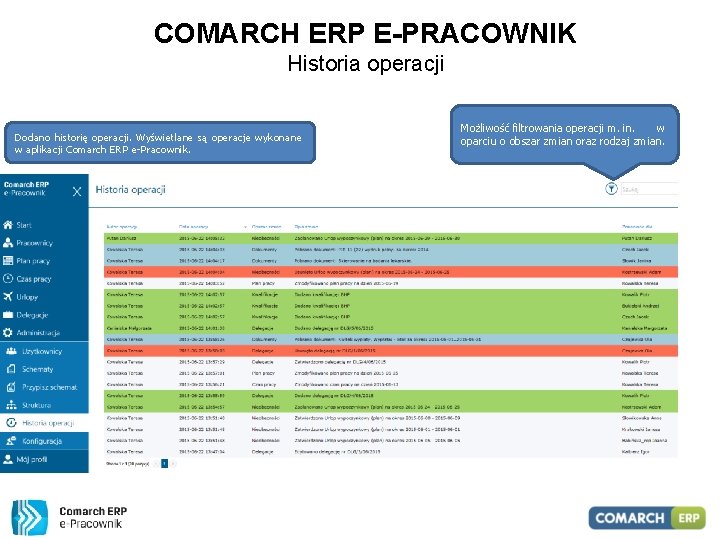The image size is (720, 540).
Task: Collapse the sidebar with the X icon
Action: click(x=77, y=191)
